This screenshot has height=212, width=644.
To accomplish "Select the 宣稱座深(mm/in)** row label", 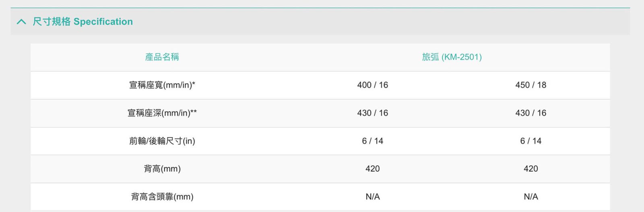I will click(162, 113).
